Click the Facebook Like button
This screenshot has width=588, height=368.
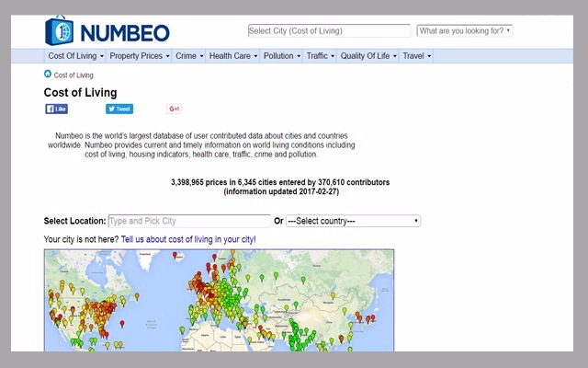click(x=57, y=109)
